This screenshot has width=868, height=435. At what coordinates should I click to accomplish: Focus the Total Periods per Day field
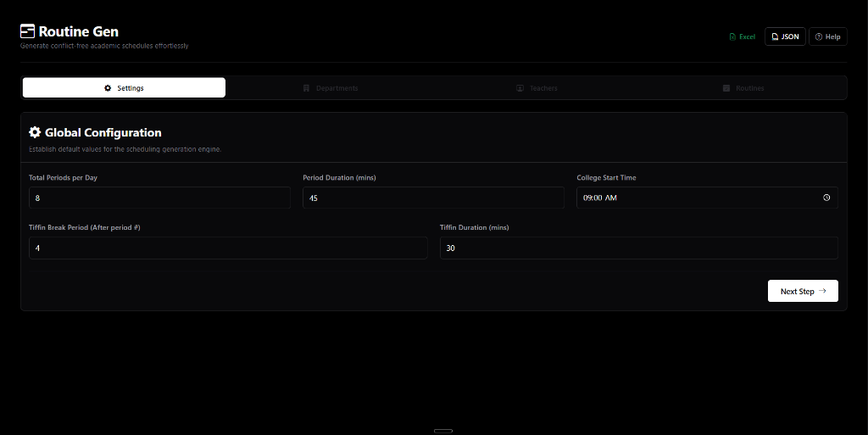tap(159, 198)
